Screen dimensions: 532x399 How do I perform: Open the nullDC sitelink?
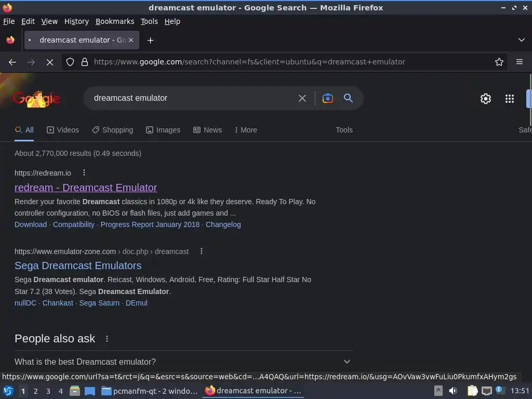[25, 303]
